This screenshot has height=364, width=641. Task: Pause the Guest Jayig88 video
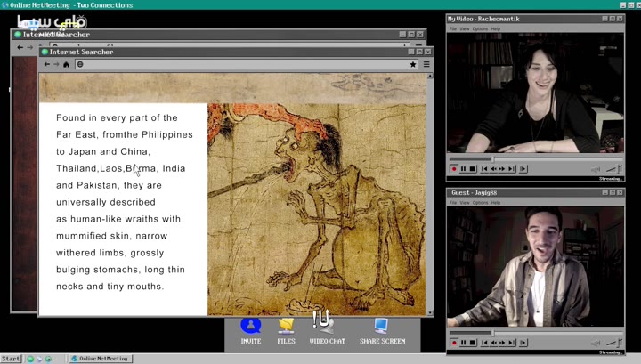463,343
